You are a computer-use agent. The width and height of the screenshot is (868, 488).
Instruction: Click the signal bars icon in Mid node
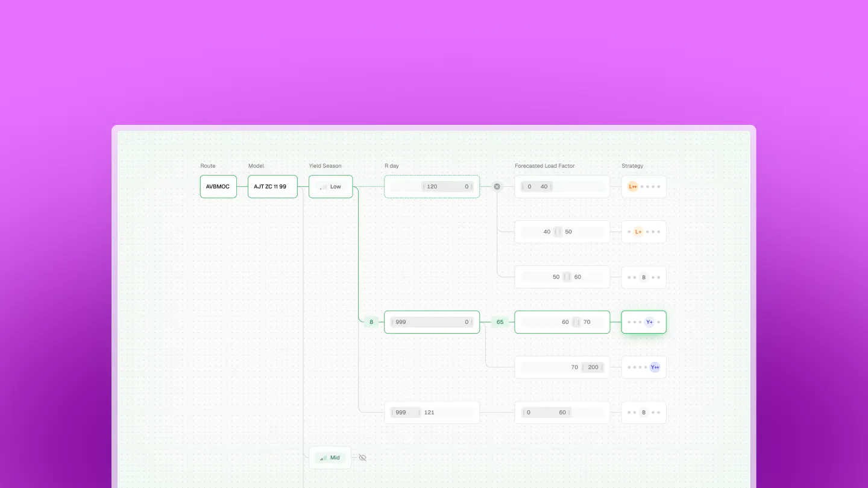[324, 458]
